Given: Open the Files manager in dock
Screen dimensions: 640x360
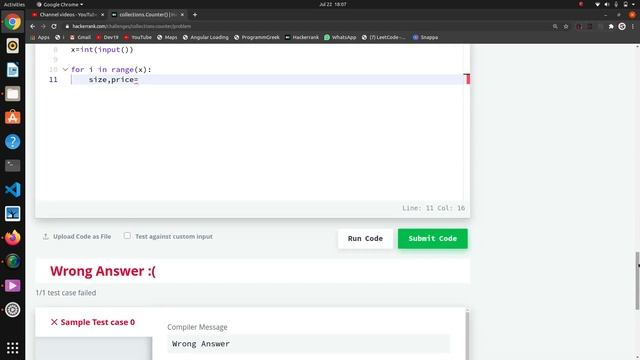Looking at the screenshot, I should (12, 94).
